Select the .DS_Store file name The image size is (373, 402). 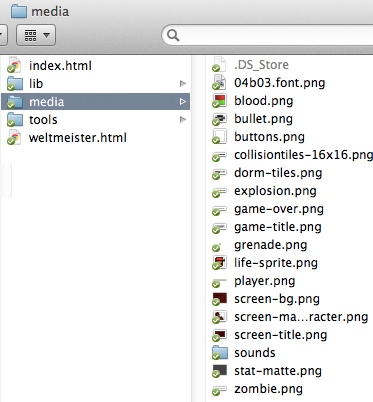[x=261, y=65]
